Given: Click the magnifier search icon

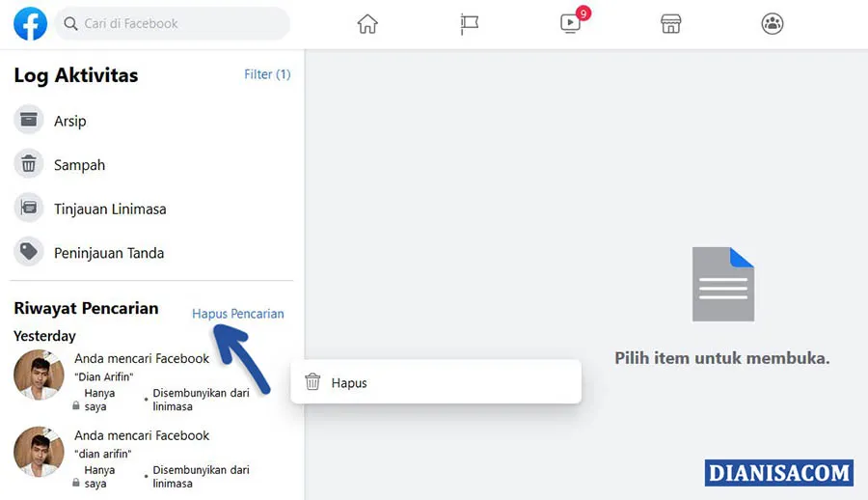Looking at the screenshot, I should coord(70,24).
